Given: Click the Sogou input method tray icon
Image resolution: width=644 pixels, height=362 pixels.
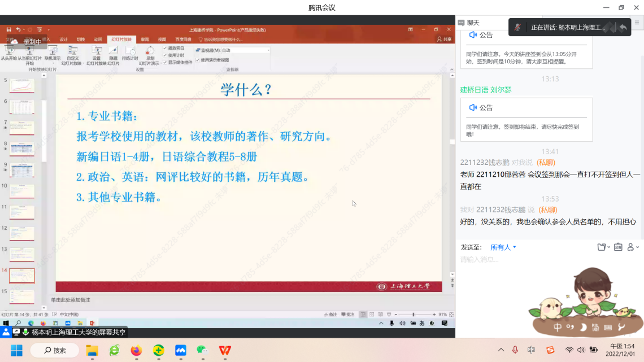Looking at the screenshot, I should [x=550, y=350].
